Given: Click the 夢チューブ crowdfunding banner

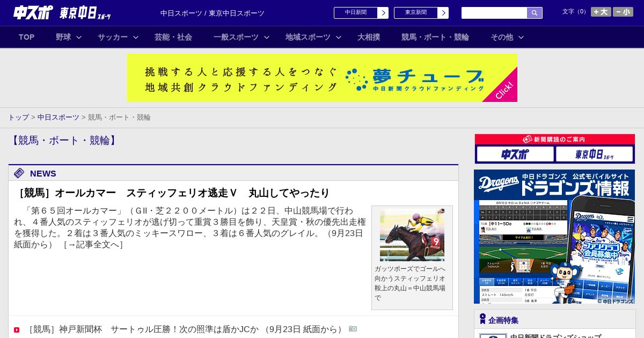Looking at the screenshot, I should tap(322, 78).
